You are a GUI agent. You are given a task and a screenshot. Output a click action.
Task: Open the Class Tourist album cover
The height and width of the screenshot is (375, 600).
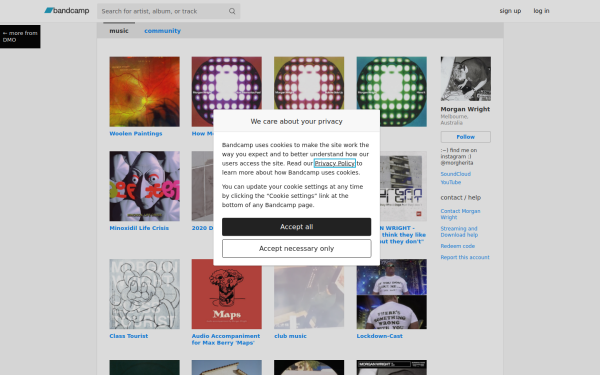click(144, 294)
